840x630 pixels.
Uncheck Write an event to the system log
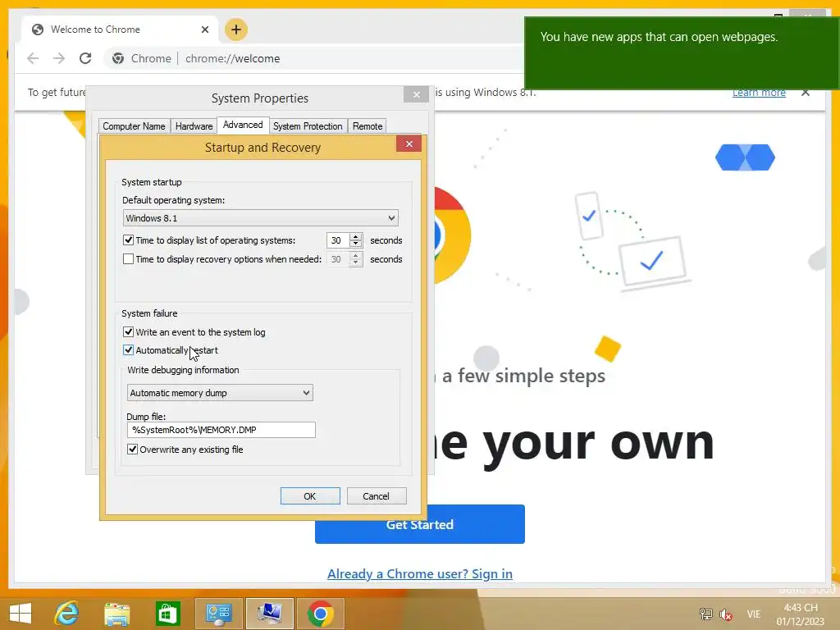[128, 331]
